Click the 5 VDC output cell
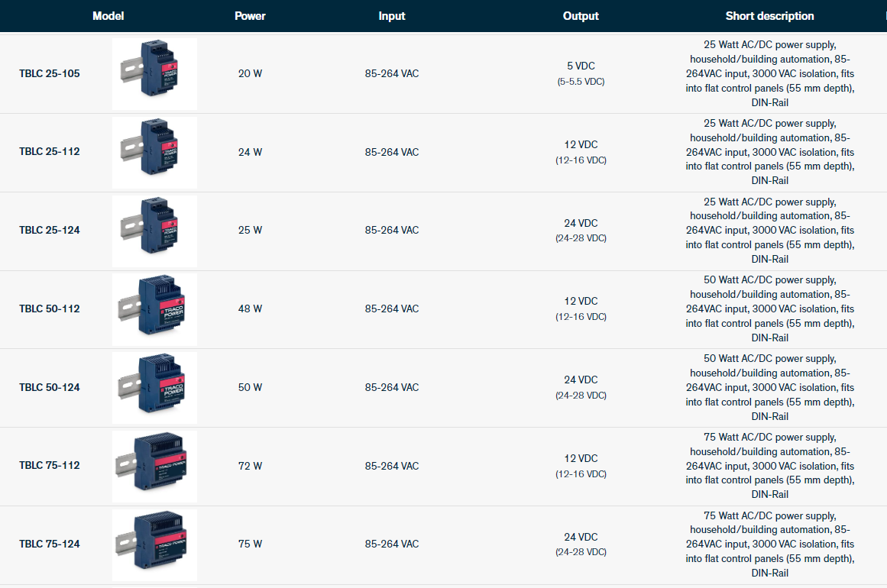Viewport: 887px width, 588px height. coord(581,66)
